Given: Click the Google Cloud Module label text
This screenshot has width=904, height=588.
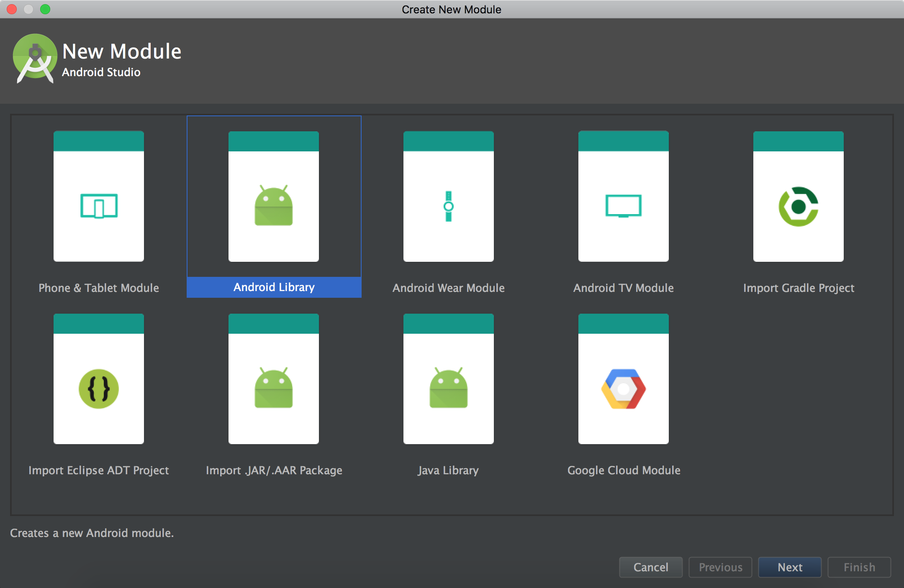Looking at the screenshot, I should (x=623, y=470).
